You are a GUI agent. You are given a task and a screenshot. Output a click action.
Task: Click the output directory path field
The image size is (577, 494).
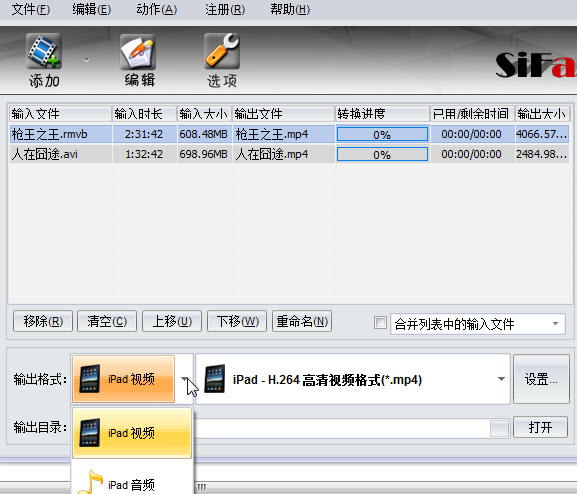coord(341,428)
